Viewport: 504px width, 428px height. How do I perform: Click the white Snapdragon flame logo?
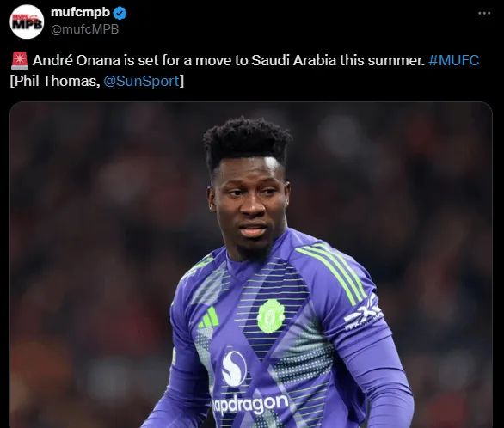(234, 368)
